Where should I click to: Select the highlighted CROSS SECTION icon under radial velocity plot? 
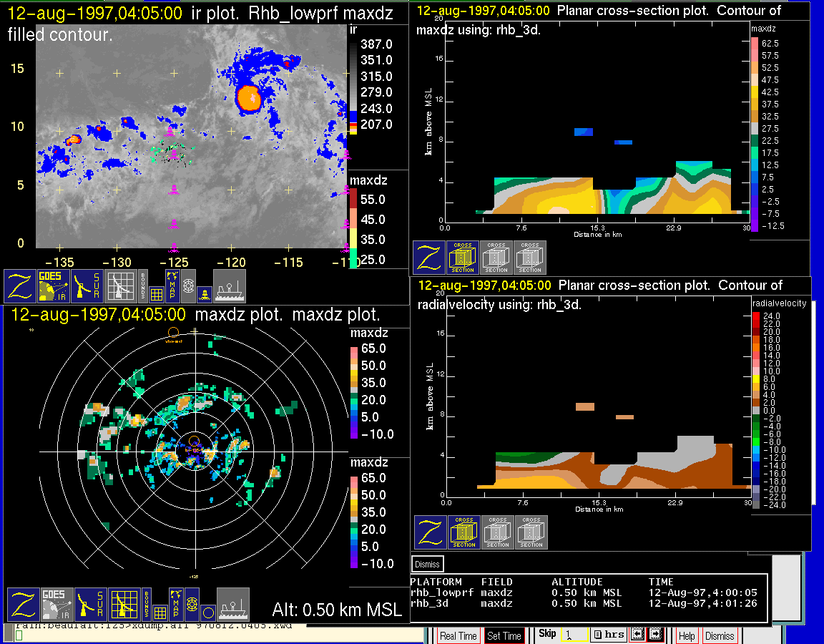[465, 532]
